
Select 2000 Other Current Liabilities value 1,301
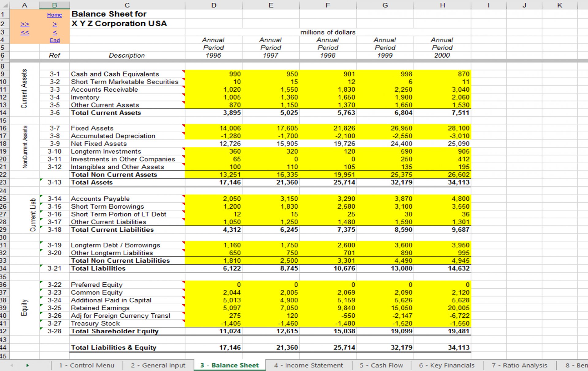442,222
